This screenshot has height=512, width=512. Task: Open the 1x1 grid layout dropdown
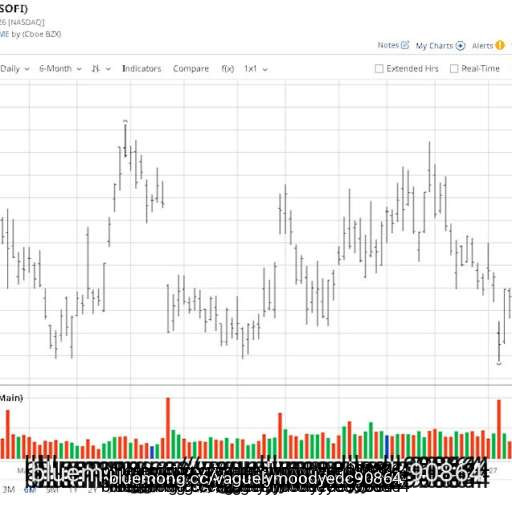tap(256, 69)
